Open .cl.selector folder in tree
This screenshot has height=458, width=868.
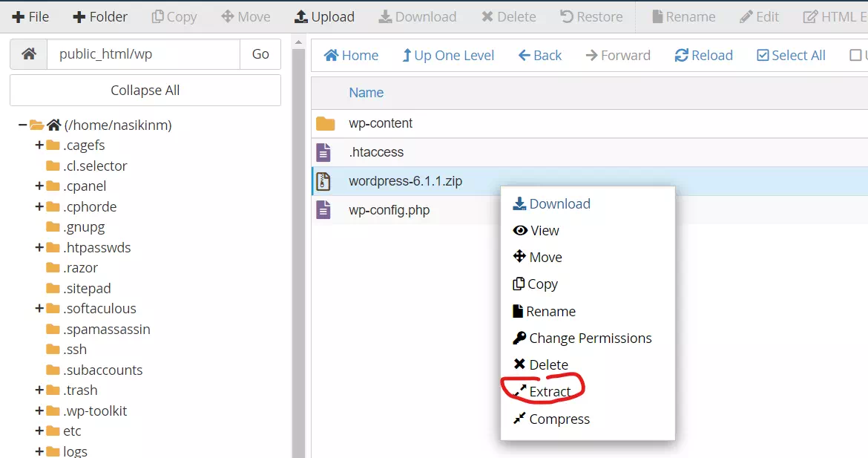(x=87, y=166)
